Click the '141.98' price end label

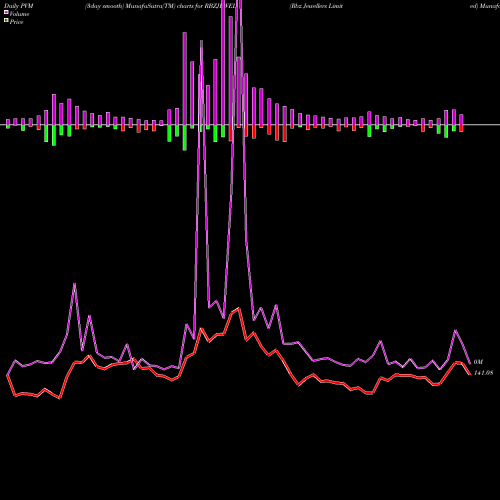(x=483, y=373)
